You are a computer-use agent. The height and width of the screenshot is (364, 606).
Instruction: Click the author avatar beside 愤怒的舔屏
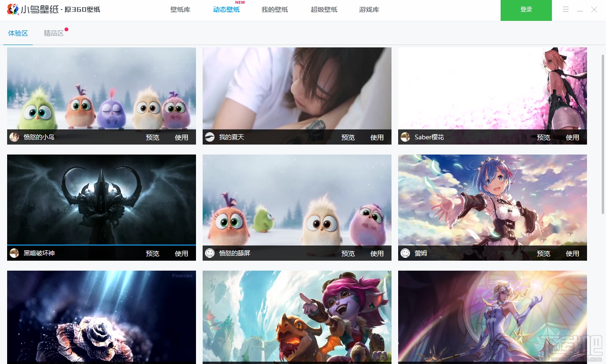[x=210, y=253]
